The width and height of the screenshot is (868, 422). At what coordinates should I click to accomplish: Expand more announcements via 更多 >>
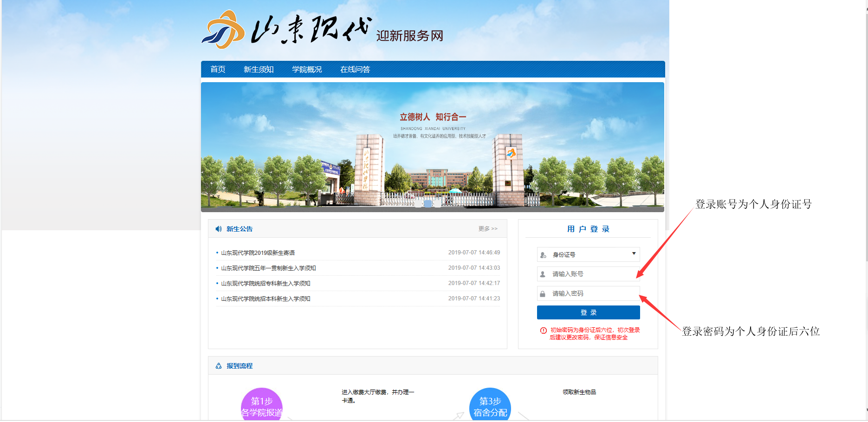pos(488,229)
